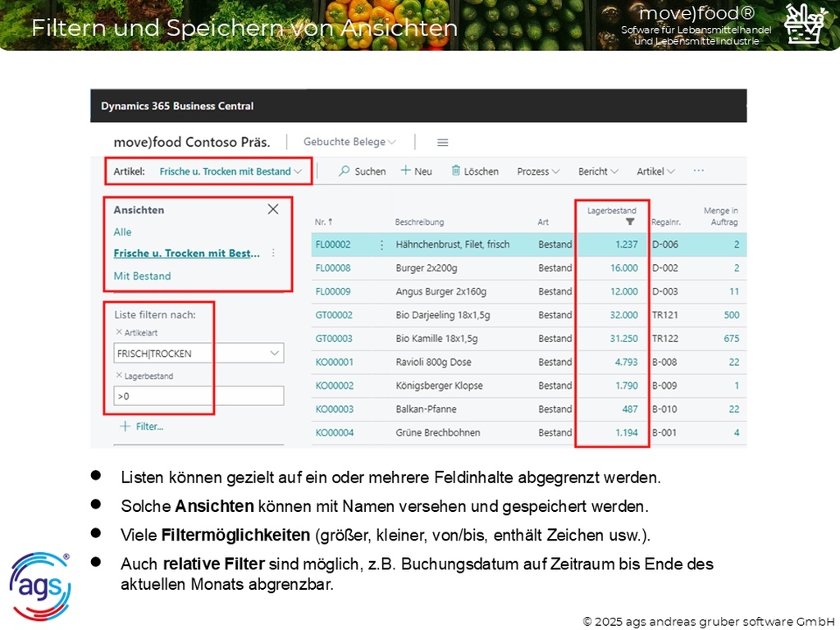
Task: Open article FL00002
Action: click(x=333, y=244)
